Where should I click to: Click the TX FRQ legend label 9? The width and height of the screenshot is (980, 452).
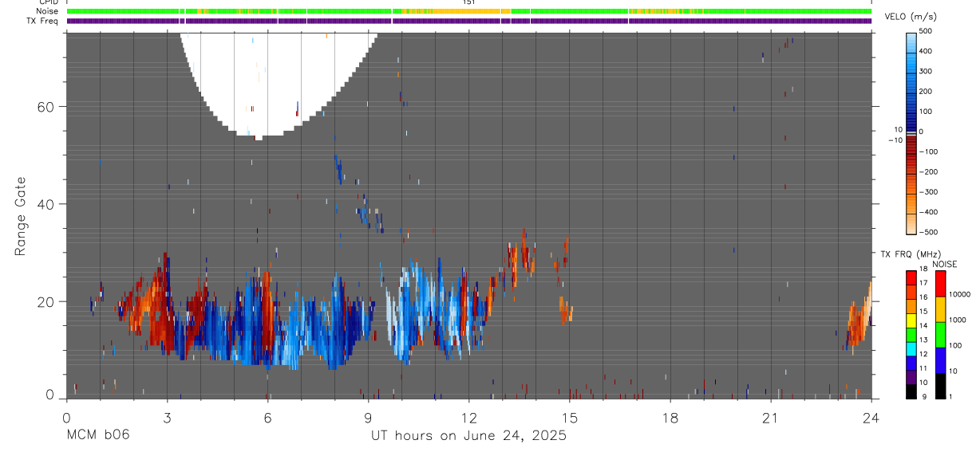point(923,397)
